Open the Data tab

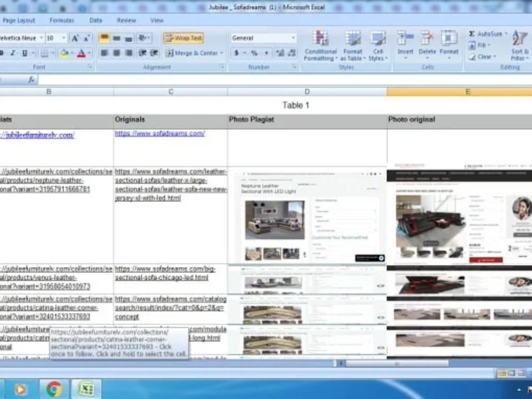(96, 20)
